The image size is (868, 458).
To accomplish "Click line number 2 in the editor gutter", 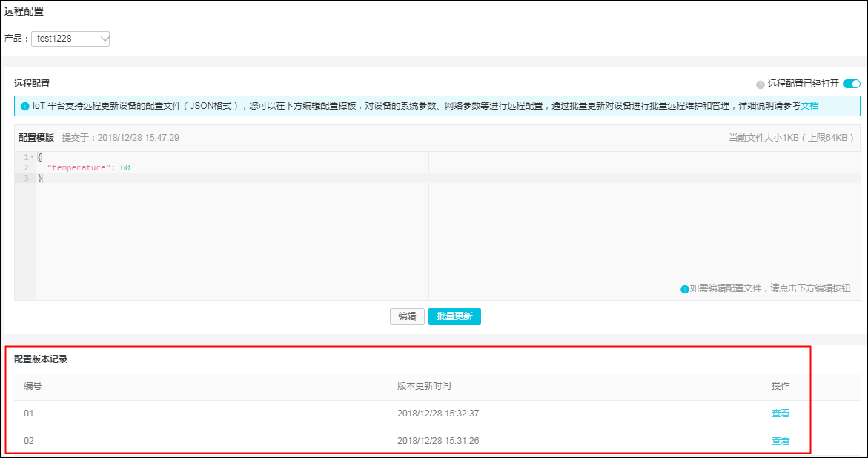I will (x=25, y=167).
